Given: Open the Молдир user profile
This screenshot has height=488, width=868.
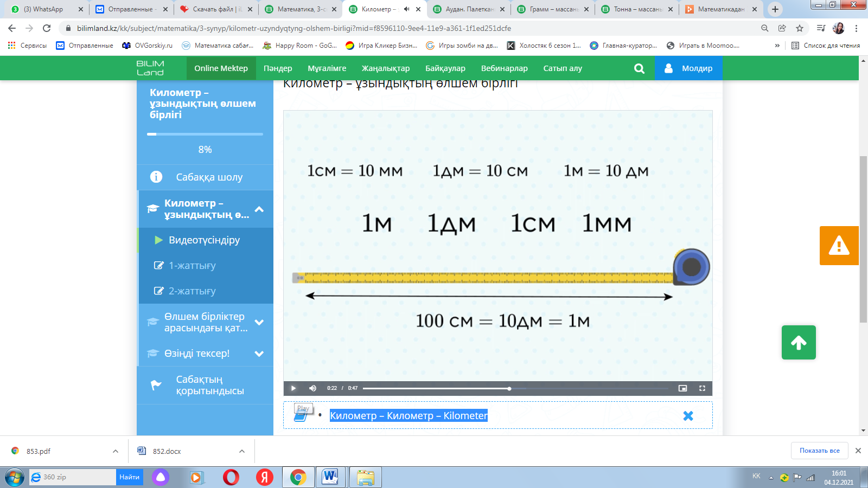Looking at the screenshot, I should (688, 68).
